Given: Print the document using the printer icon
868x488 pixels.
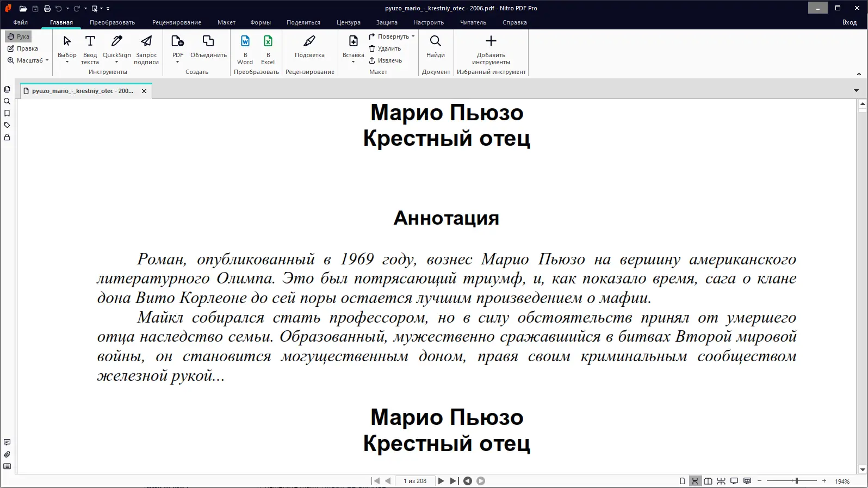Looking at the screenshot, I should pos(47,9).
